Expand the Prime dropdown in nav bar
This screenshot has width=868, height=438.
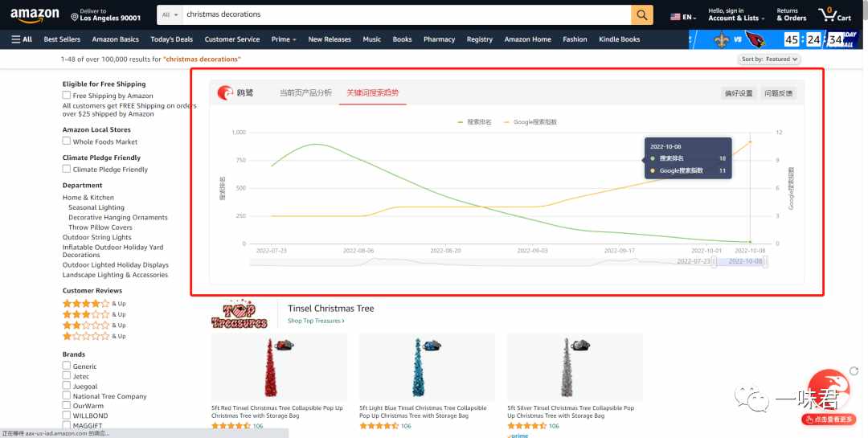284,39
